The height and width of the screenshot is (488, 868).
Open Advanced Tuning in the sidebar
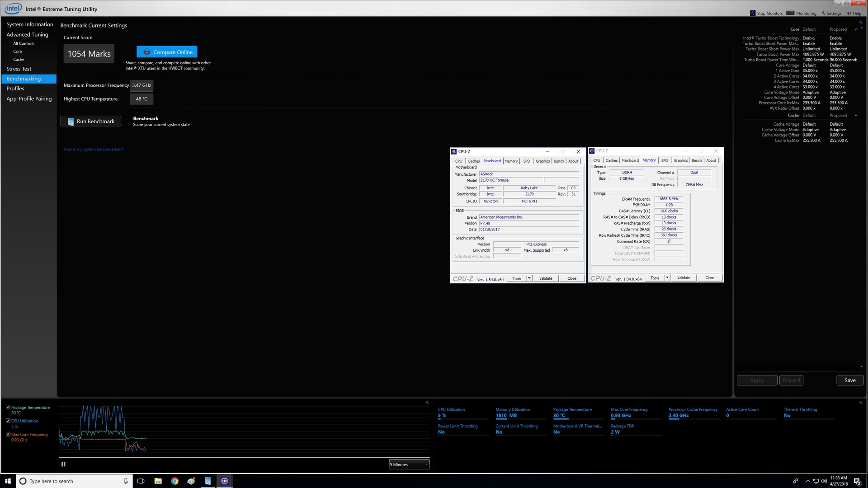pyautogui.click(x=27, y=34)
